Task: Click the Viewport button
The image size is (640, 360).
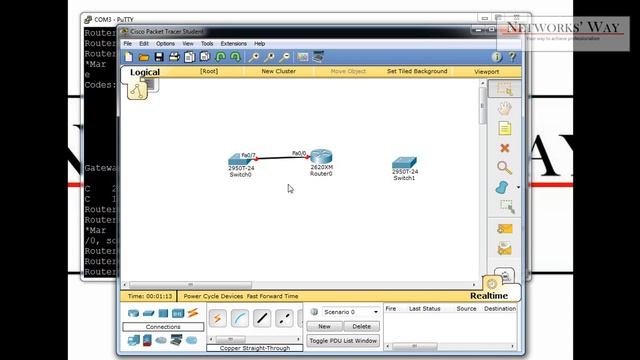Action: 487,71
